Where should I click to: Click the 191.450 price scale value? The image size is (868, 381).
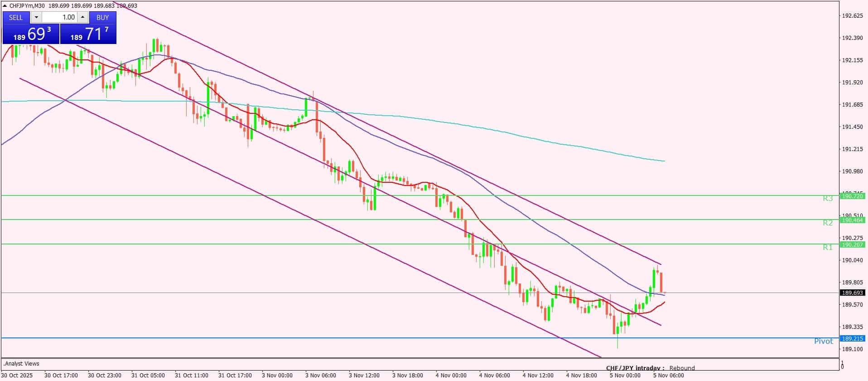tap(852, 127)
